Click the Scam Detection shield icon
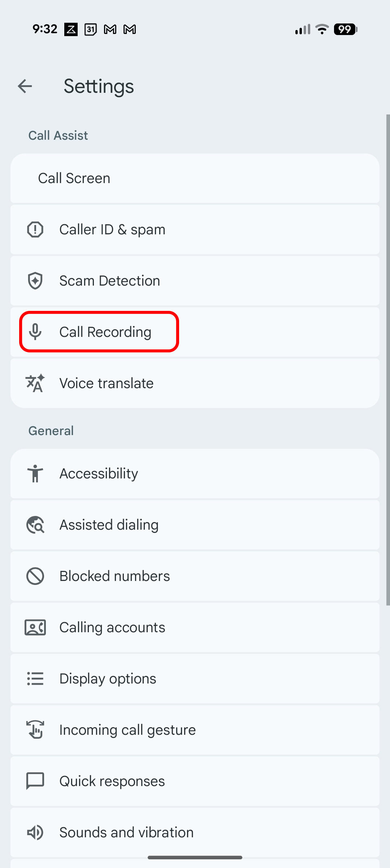This screenshot has width=390, height=868. click(35, 280)
